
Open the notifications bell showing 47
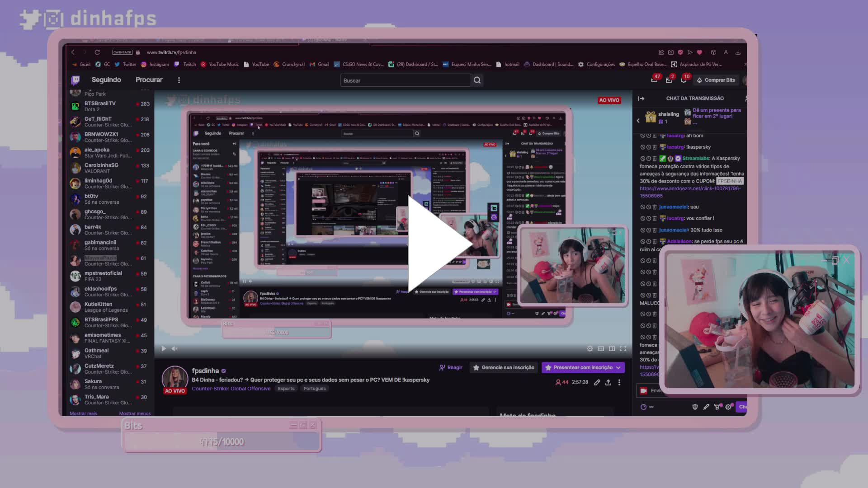(654, 80)
